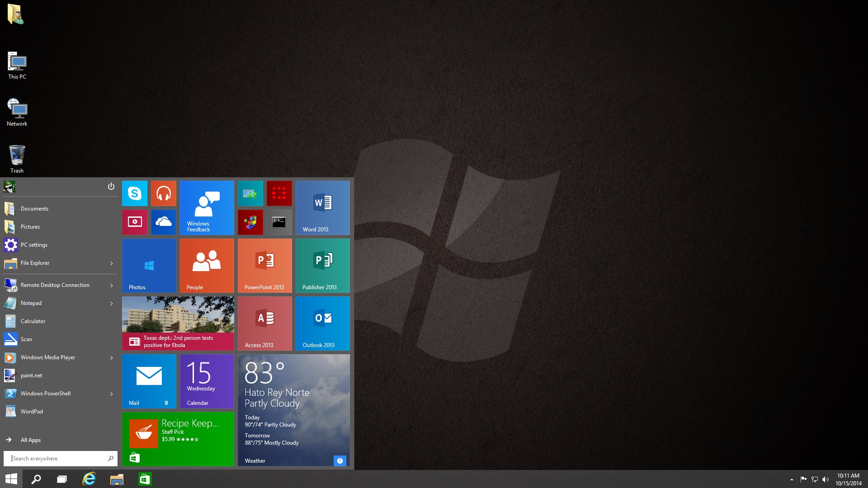Open the Skype tile

pos(134,193)
